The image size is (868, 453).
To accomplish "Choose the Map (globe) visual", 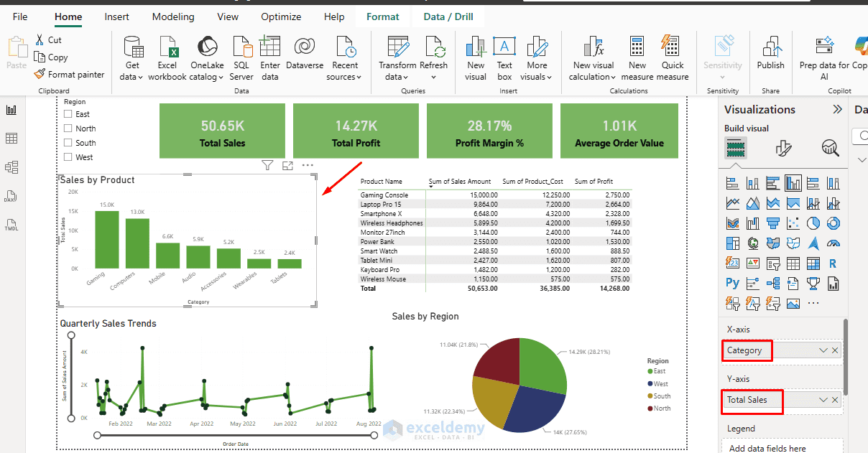I will 753,243.
